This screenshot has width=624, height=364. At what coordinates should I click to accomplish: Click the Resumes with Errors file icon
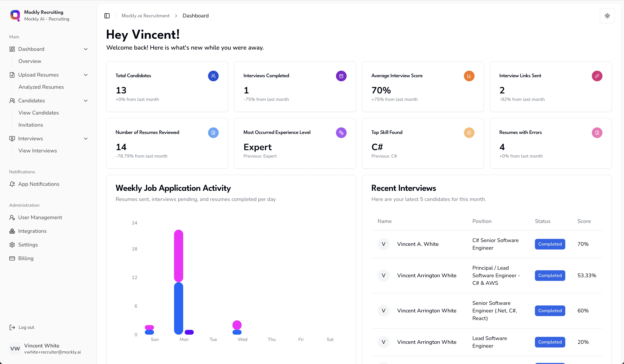(x=597, y=133)
